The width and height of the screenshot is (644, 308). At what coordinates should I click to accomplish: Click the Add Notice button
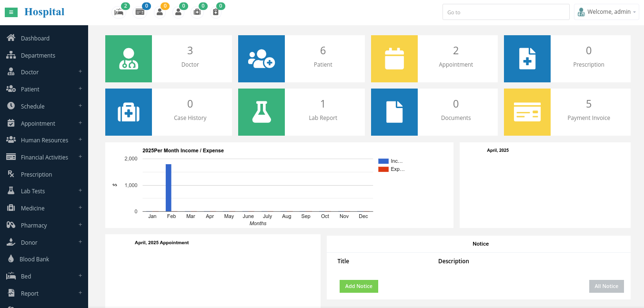click(359, 286)
